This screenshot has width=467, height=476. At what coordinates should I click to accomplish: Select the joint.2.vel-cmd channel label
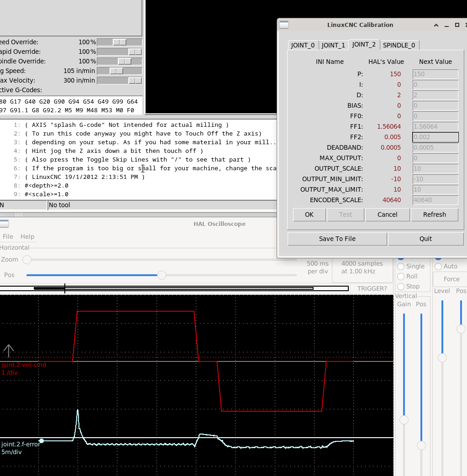coord(23,369)
